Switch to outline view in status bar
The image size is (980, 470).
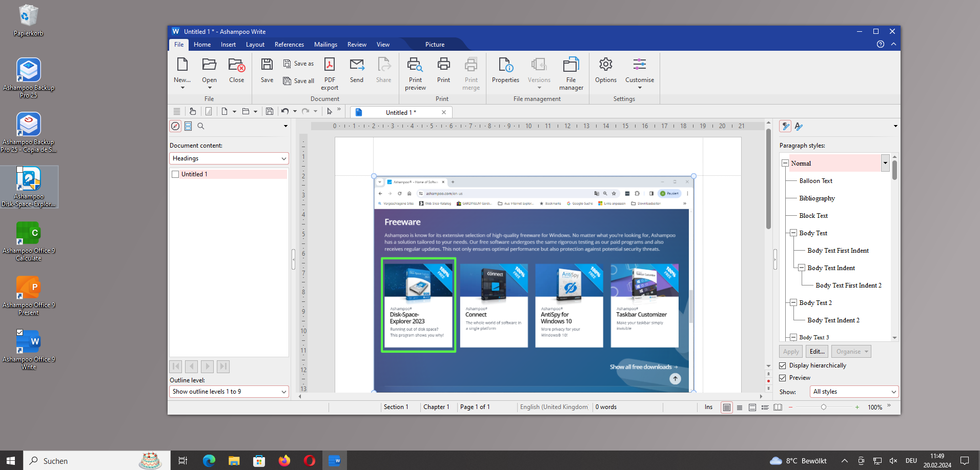pyautogui.click(x=765, y=407)
